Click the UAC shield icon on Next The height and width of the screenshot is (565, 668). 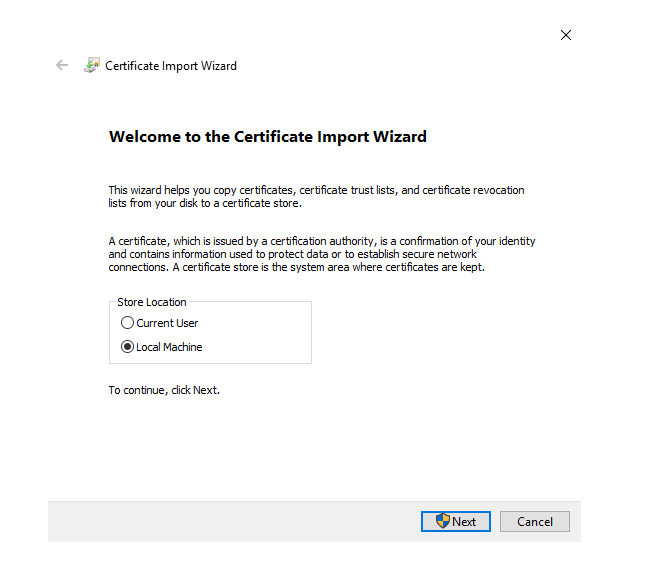point(443,521)
